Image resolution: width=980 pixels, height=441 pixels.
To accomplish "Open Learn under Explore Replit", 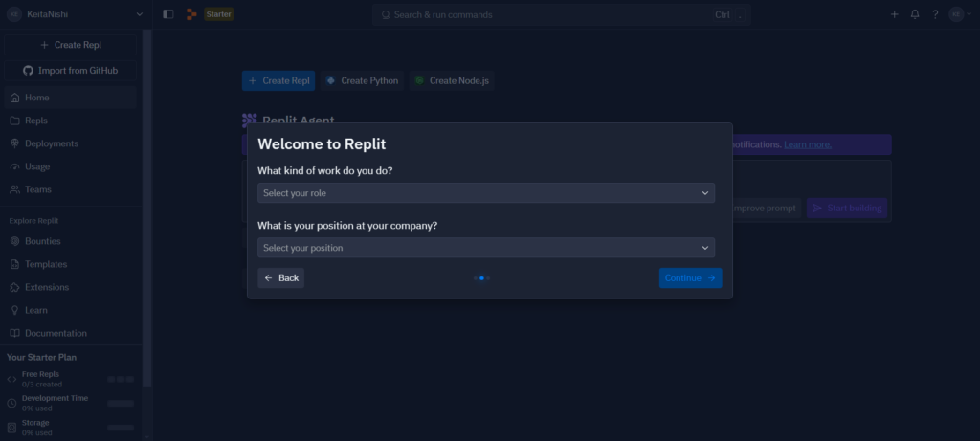I will pyautogui.click(x=70, y=311).
